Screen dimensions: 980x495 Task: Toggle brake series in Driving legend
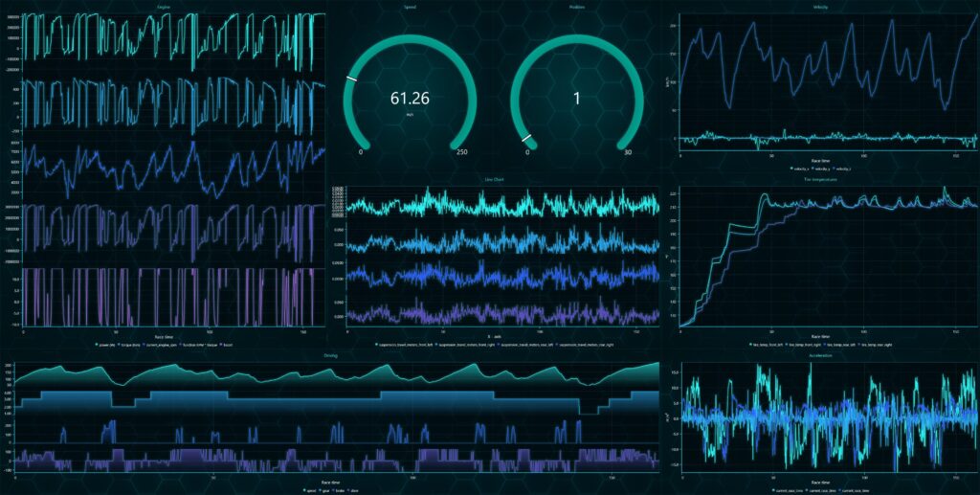[x=339, y=490]
